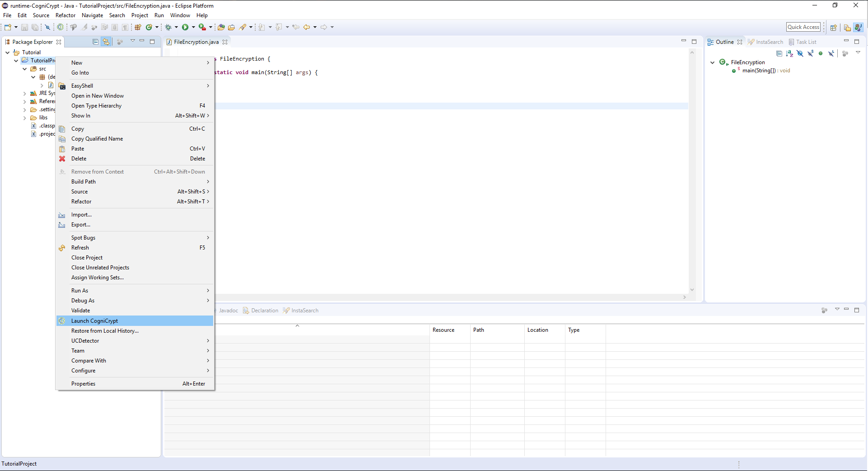Click the Resource perspective icon
Viewport: 868px width, 471px height.
click(847, 27)
